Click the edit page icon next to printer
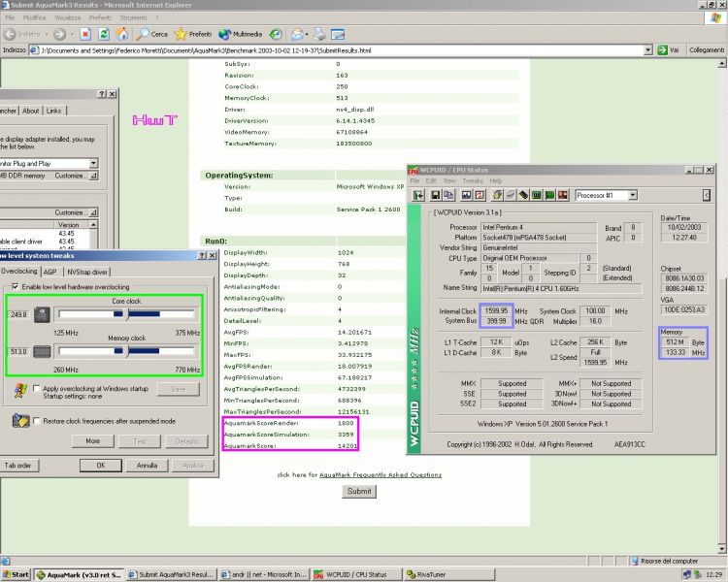This screenshot has width=728, height=582. click(x=338, y=34)
